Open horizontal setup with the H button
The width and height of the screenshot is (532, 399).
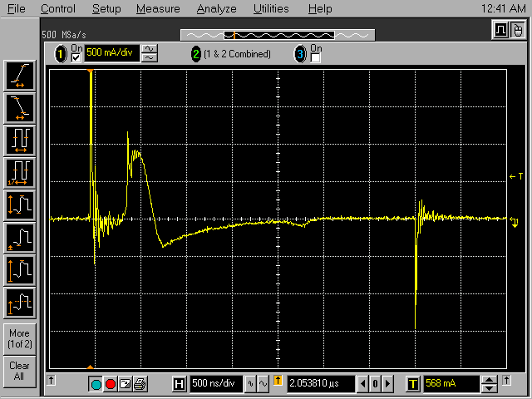179,384
